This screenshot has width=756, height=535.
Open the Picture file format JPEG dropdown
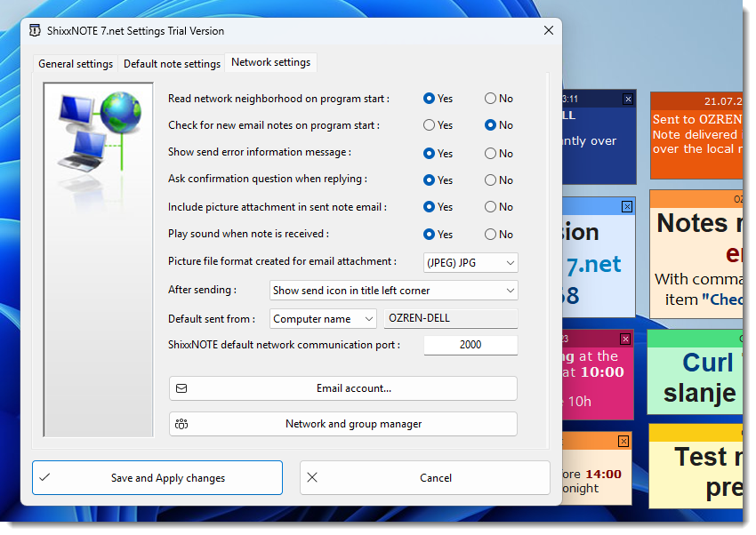[470, 263]
